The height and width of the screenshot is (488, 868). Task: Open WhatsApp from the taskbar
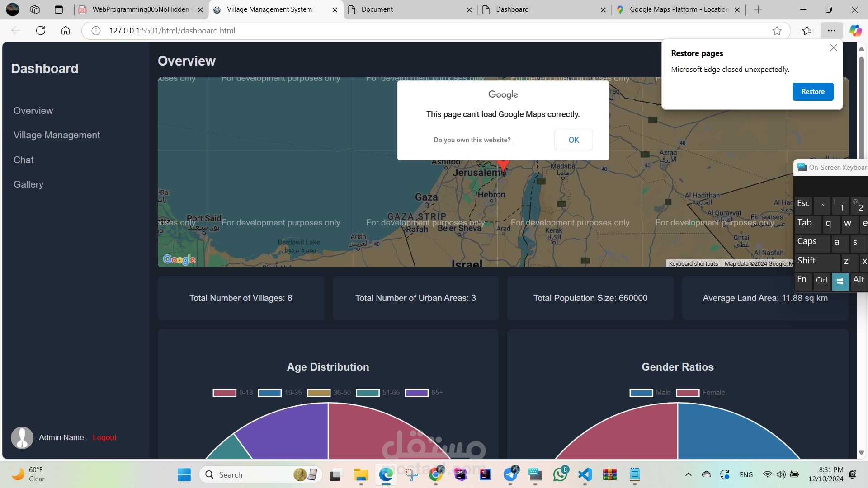[561, 474]
